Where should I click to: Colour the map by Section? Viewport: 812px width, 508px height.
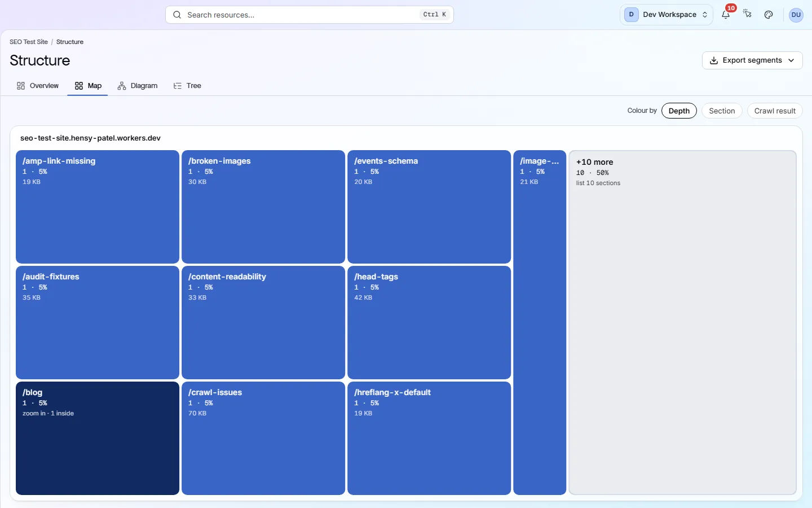click(x=722, y=111)
